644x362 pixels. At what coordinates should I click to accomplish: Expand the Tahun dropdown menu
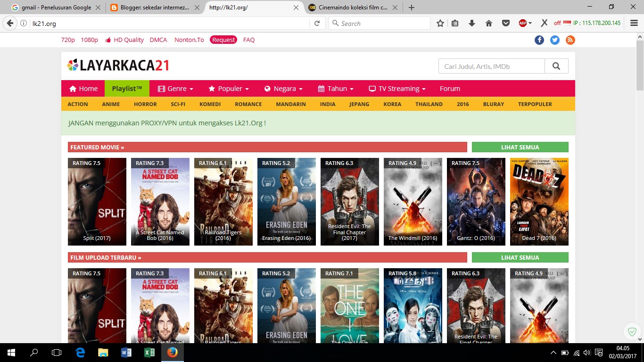click(336, 89)
